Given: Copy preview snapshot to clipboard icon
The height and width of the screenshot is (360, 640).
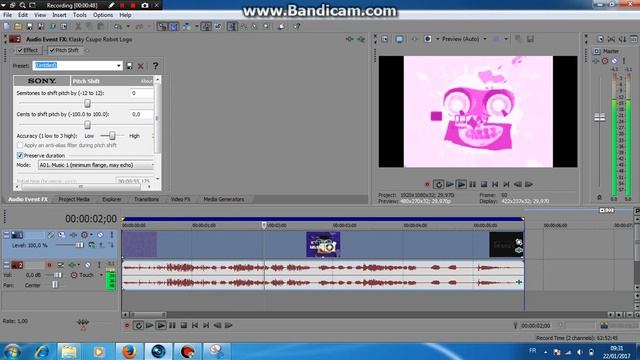Looking at the screenshot, I should coord(518,39).
